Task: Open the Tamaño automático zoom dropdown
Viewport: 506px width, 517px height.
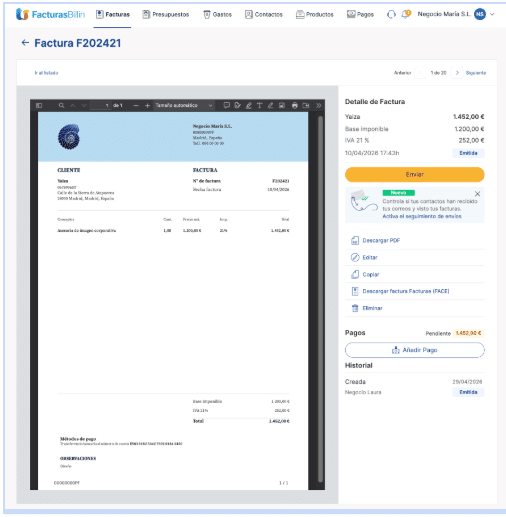Action: tap(184, 105)
